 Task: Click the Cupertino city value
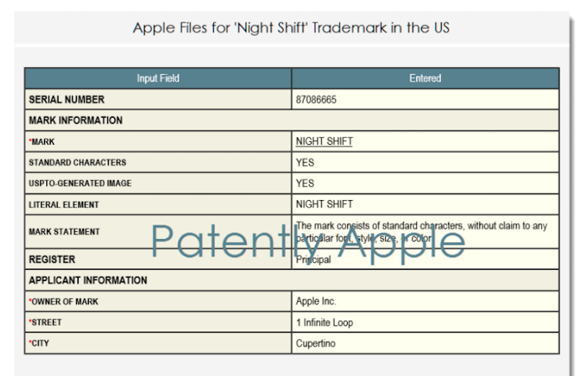tap(315, 342)
